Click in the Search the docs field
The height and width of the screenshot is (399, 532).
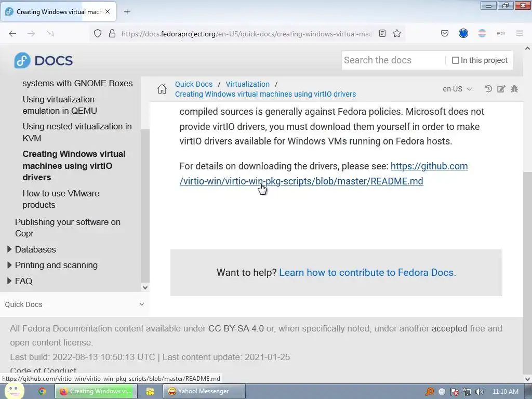(393, 60)
